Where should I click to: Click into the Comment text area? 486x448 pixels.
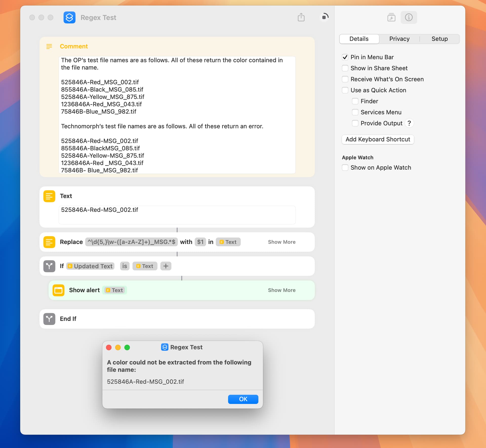177,115
